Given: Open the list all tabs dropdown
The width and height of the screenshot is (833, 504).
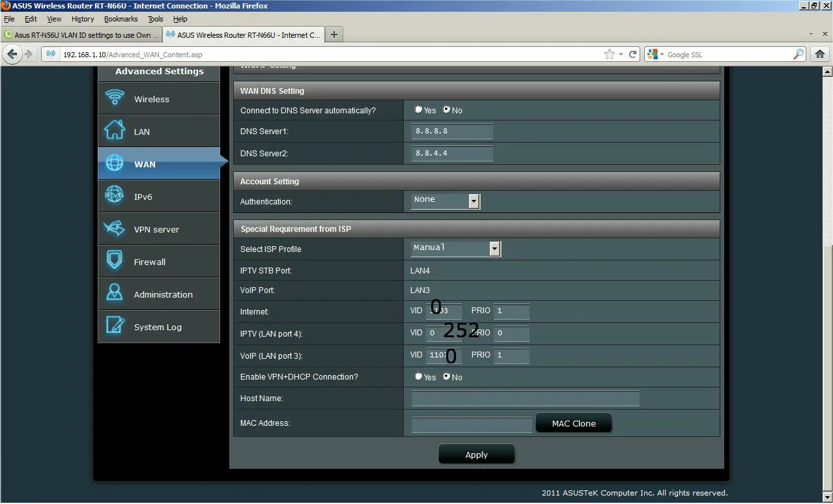Looking at the screenshot, I should pyautogui.click(x=810, y=35).
